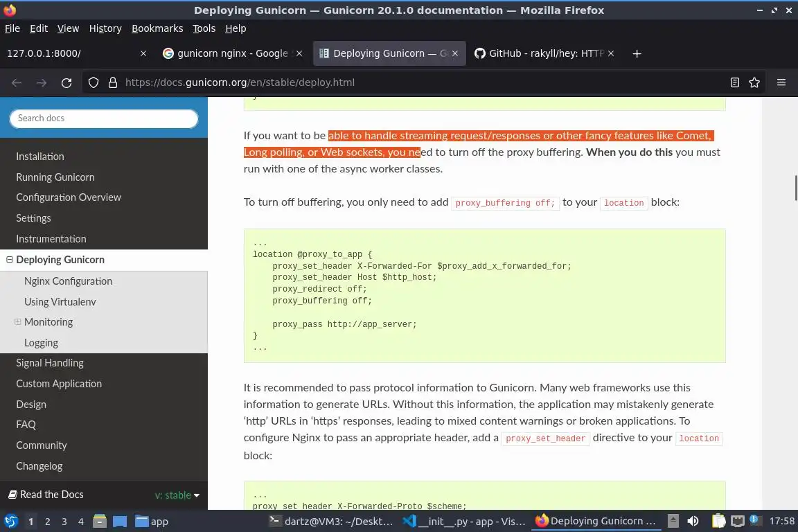This screenshot has height=532, width=798.
Task: Jump to Nginx Configuration section
Action: pyautogui.click(x=68, y=281)
